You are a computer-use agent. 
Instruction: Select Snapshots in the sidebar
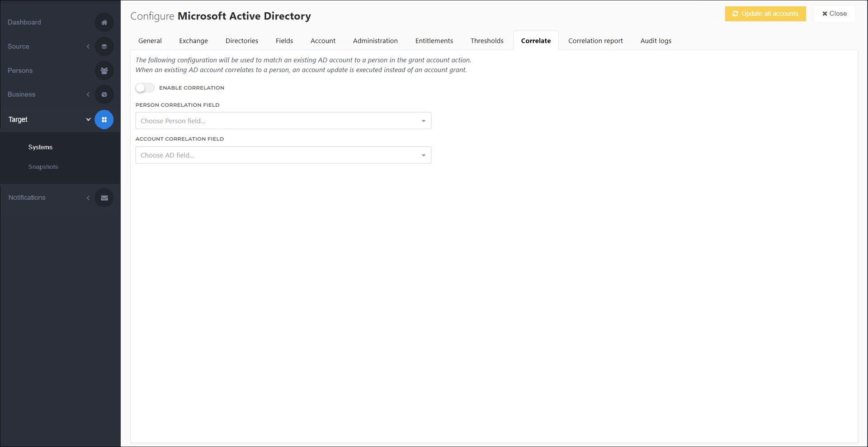(43, 167)
